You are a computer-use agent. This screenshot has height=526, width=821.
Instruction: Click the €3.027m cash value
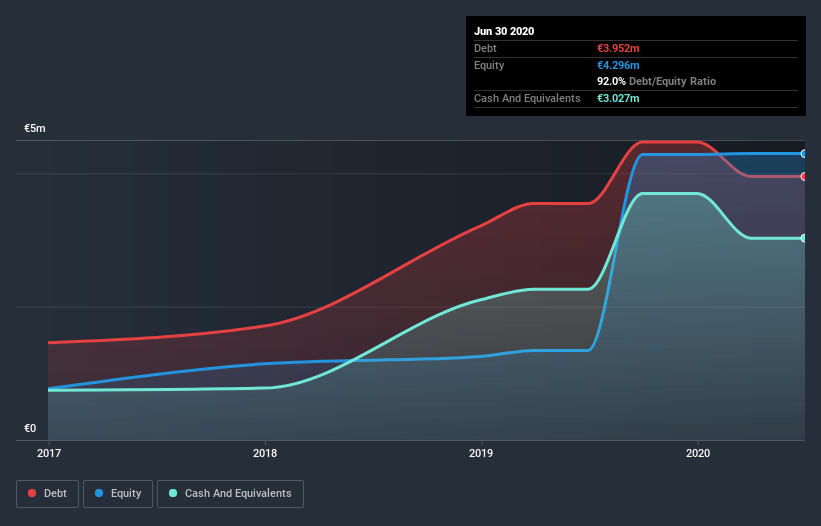click(618, 98)
